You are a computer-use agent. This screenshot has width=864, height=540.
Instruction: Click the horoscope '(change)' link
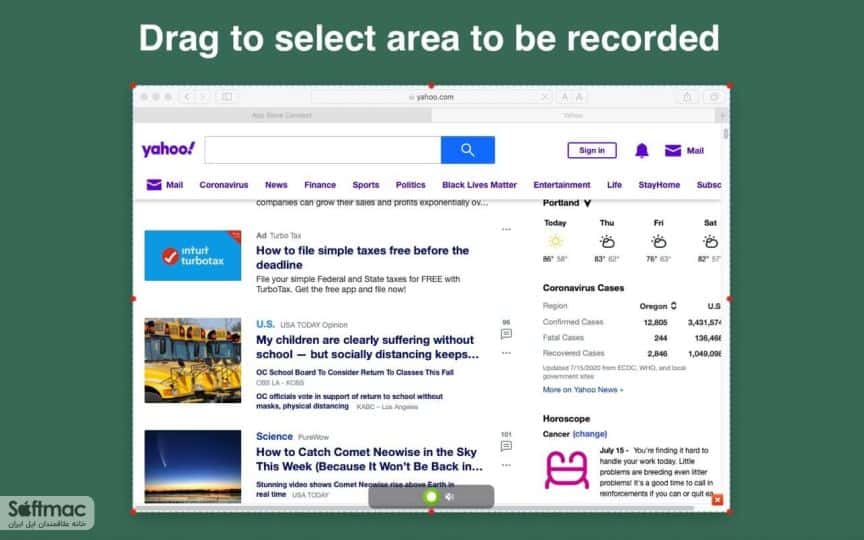point(590,434)
